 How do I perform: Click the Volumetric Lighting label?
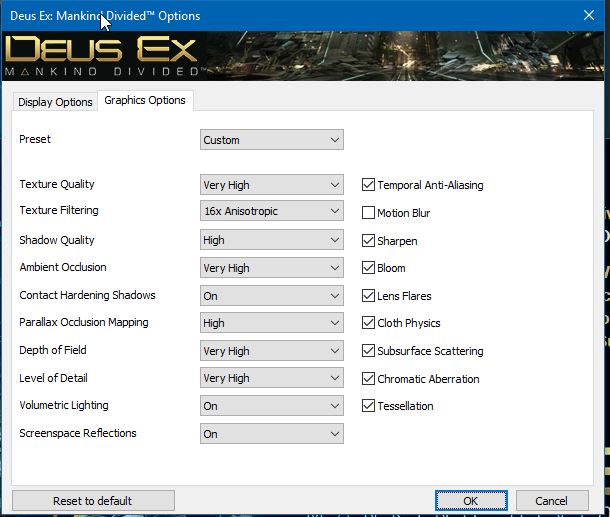tap(64, 405)
